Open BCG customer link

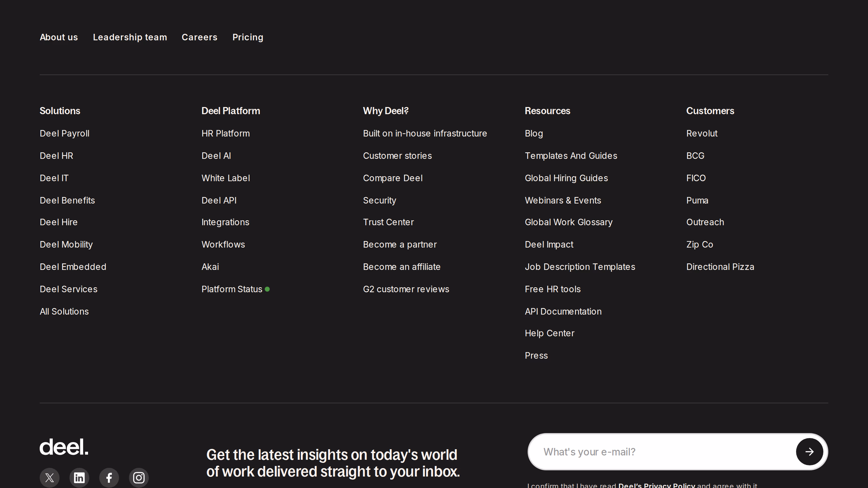(695, 156)
